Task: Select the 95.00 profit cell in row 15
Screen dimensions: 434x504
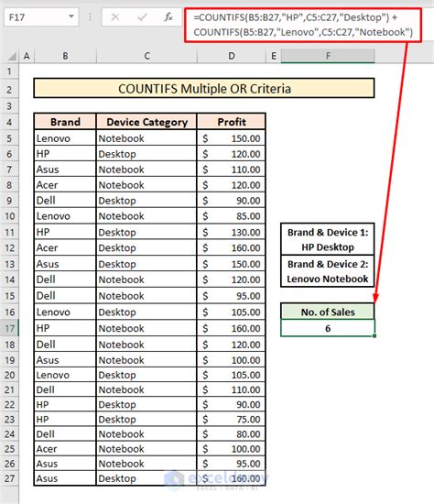Action: [x=232, y=295]
